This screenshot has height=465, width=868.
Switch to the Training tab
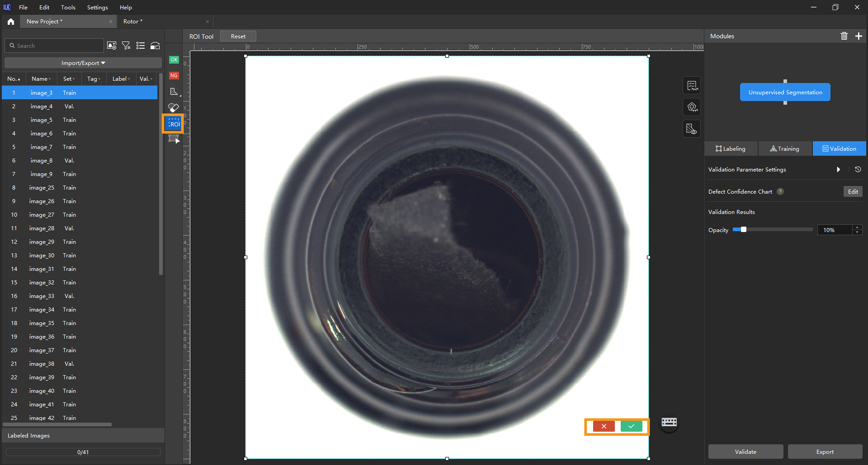[785, 149]
